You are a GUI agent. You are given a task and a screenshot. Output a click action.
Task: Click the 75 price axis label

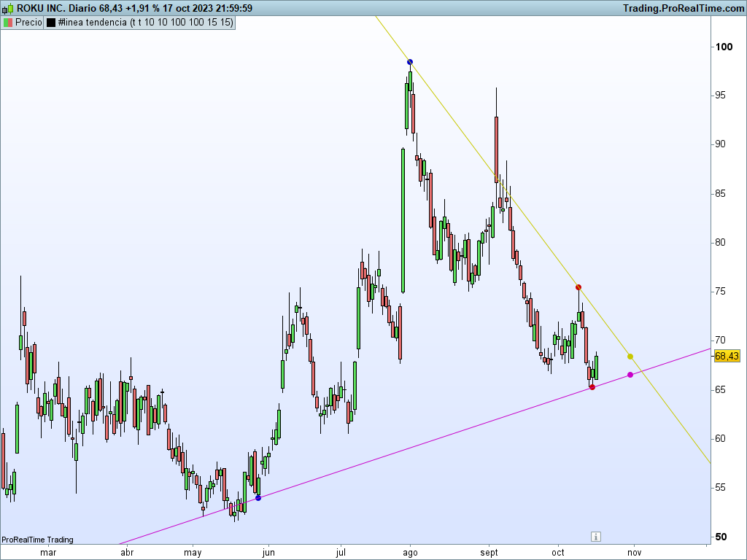720,291
